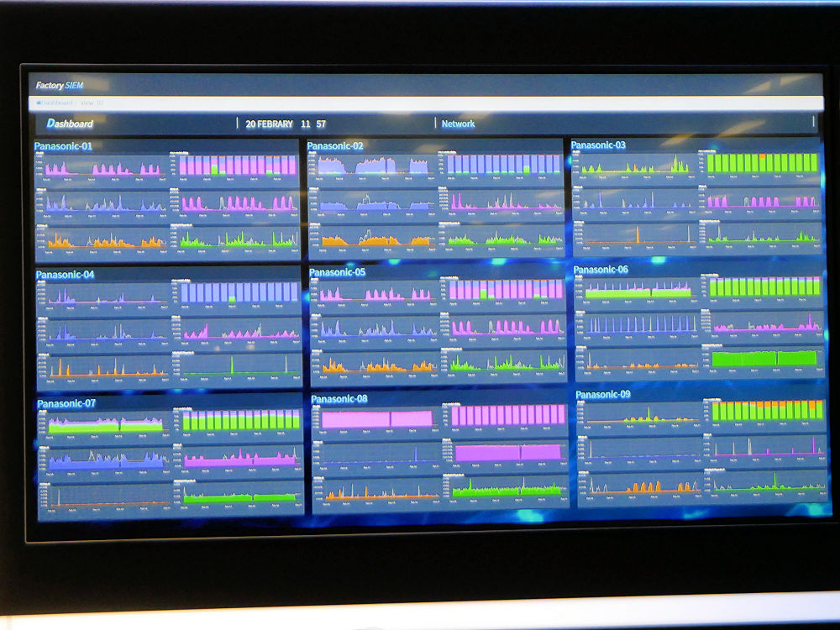840x630 pixels.
Task: Open Panasonic-08 pink bar chart
Action: click(505, 417)
